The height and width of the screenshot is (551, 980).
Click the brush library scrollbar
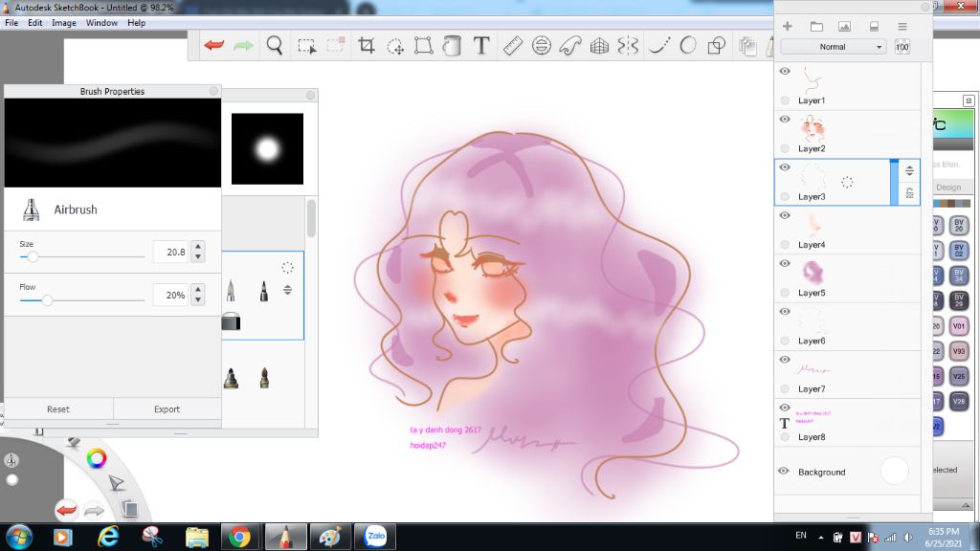pyautogui.click(x=311, y=217)
